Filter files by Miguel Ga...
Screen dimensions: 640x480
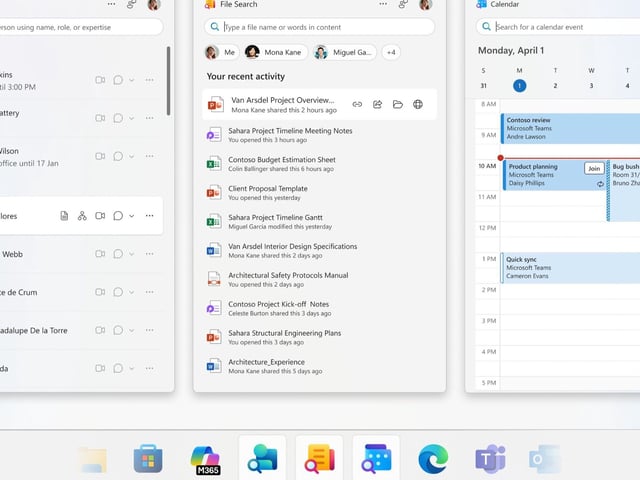coord(344,52)
